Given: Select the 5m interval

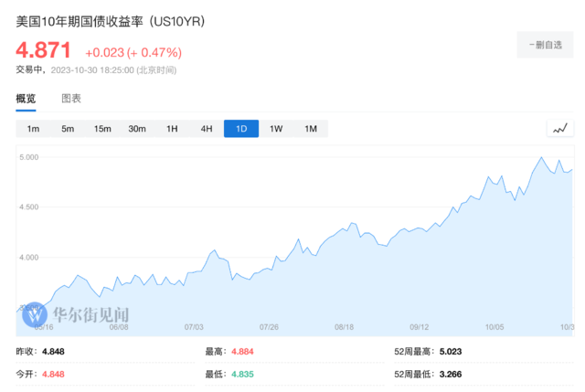Looking at the screenshot, I should click(68, 129).
